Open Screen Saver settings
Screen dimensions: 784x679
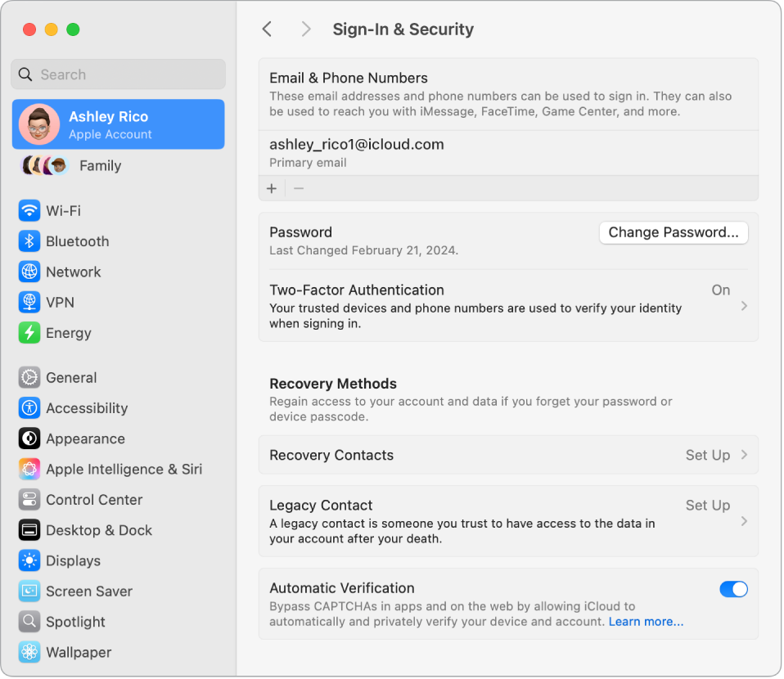pyautogui.click(x=29, y=591)
